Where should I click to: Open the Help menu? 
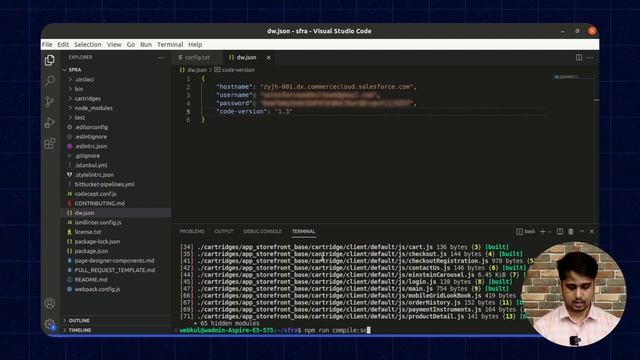tap(195, 44)
